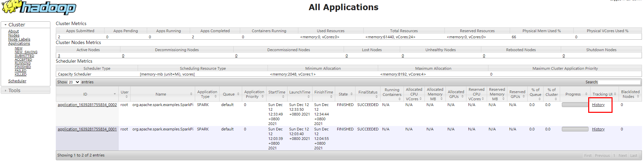
Task: Open the Nodes link in sidebar
Action: pos(14,35)
